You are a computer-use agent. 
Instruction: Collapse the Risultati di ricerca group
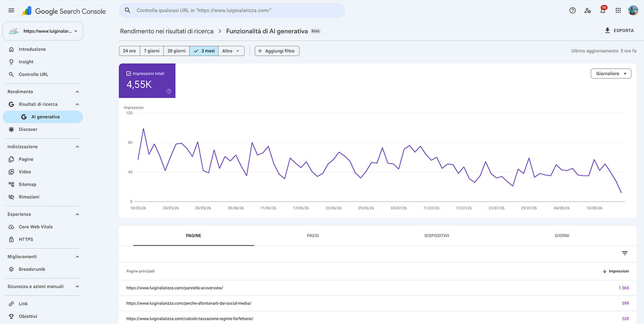click(x=77, y=104)
